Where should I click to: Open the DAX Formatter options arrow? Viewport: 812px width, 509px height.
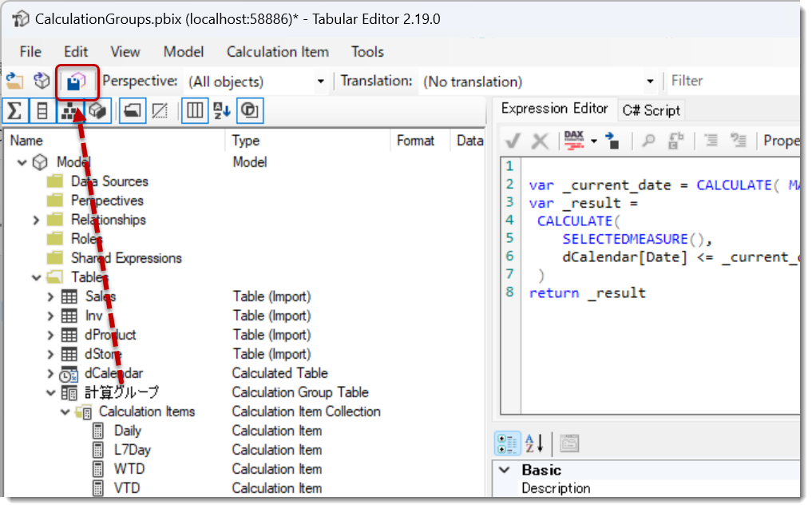point(594,141)
